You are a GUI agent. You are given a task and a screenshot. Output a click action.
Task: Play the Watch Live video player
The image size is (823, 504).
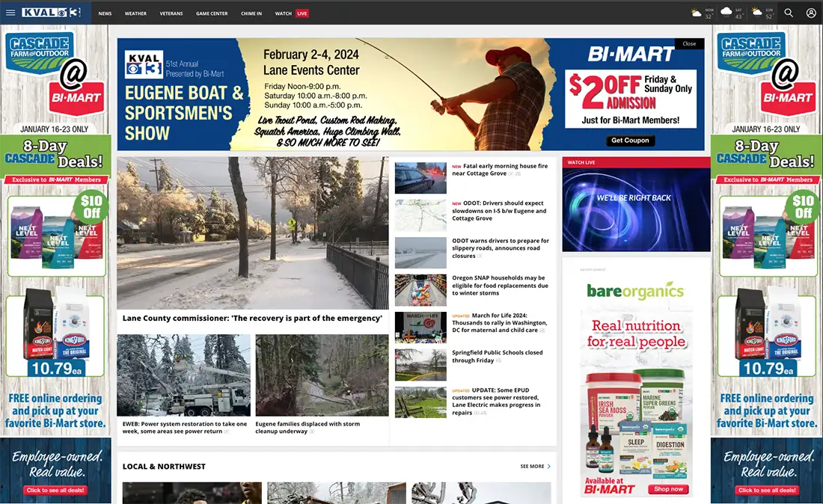click(x=636, y=210)
